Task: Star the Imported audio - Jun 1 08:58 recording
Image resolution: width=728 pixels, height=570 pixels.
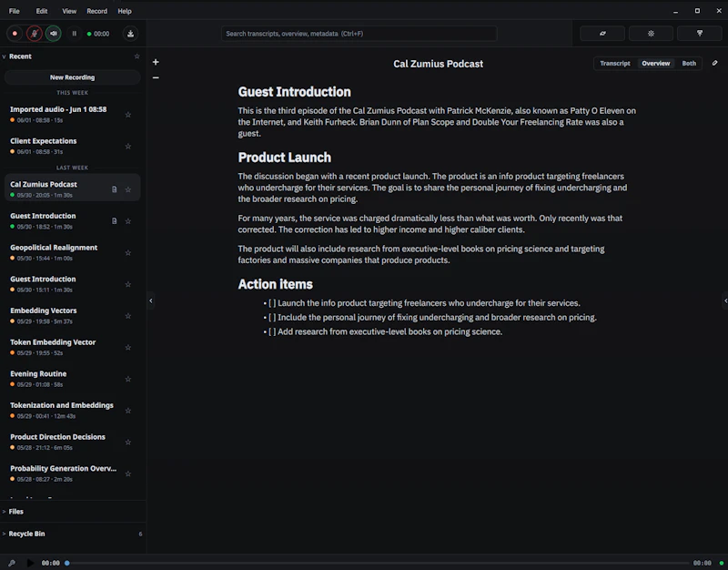Action: click(128, 115)
